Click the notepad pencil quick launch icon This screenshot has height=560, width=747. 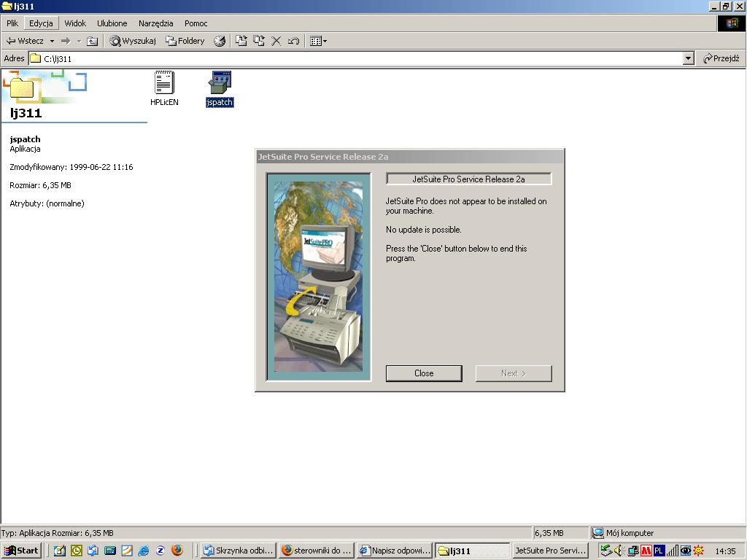127,551
